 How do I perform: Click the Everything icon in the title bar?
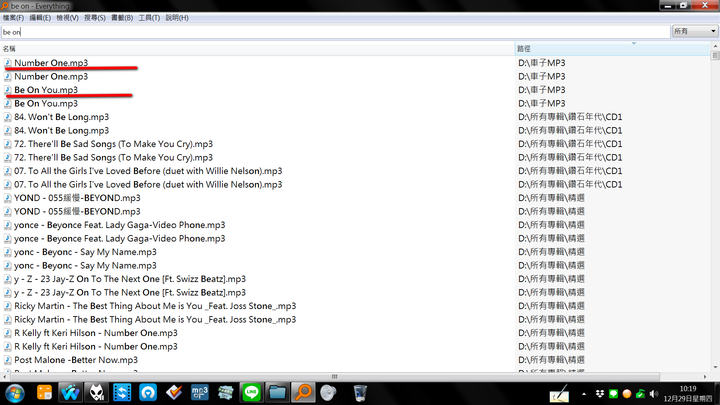5,6
